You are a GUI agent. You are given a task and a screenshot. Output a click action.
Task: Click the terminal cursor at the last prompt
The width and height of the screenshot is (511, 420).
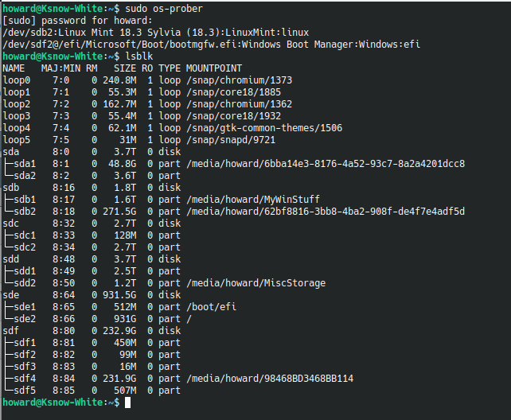[x=127, y=403]
